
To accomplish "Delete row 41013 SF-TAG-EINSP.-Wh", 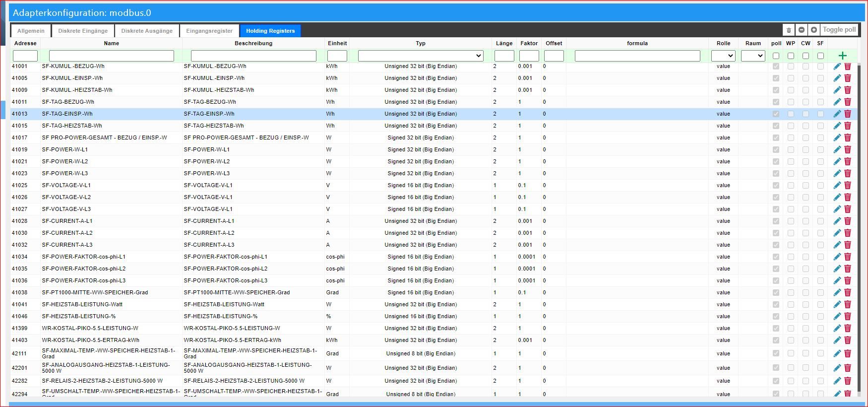I will (x=848, y=114).
